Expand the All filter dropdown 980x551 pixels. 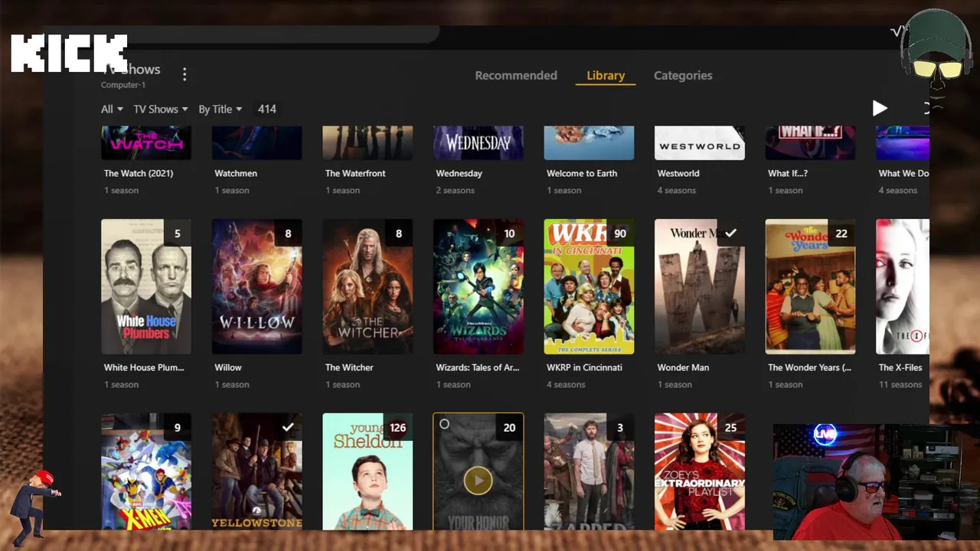point(112,109)
